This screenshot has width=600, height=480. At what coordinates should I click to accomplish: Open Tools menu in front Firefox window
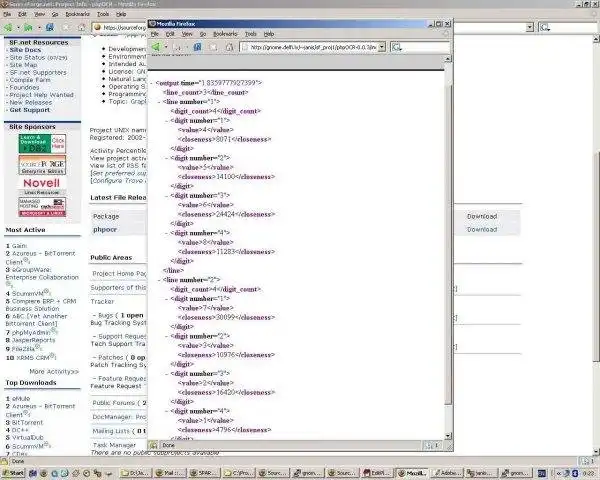click(x=251, y=34)
